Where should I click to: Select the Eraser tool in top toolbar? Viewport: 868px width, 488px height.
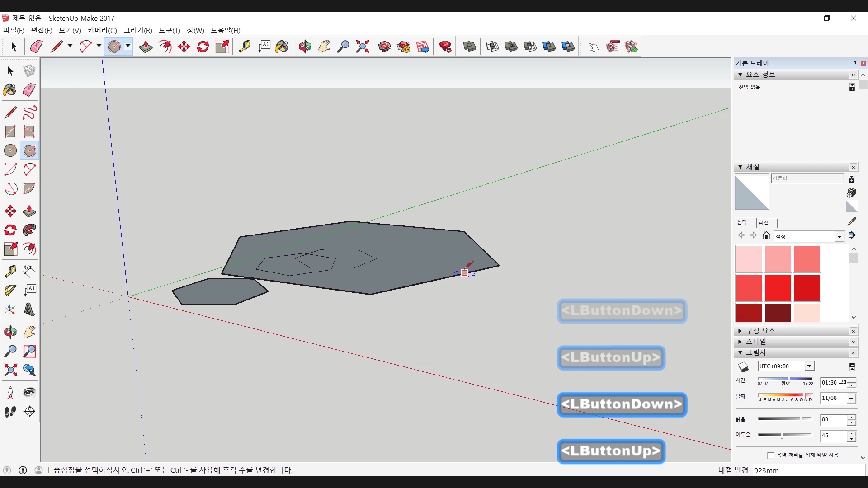pyautogui.click(x=36, y=47)
